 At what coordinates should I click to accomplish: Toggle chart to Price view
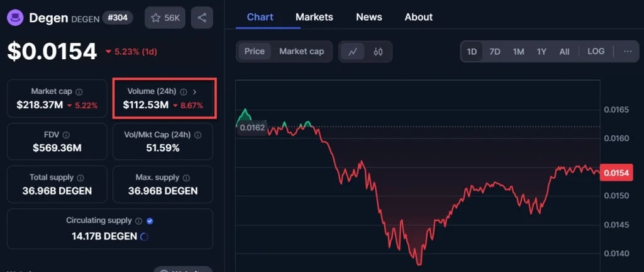[255, 52]
